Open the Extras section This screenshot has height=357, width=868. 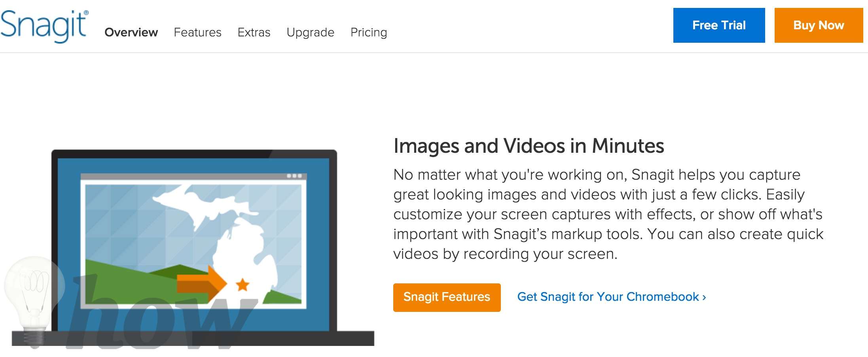coord(254,32)
